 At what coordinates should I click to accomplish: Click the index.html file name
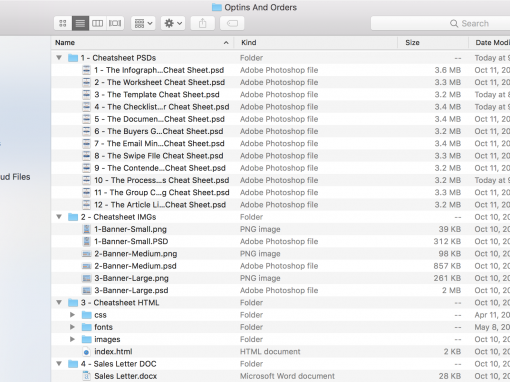(113, 352)
